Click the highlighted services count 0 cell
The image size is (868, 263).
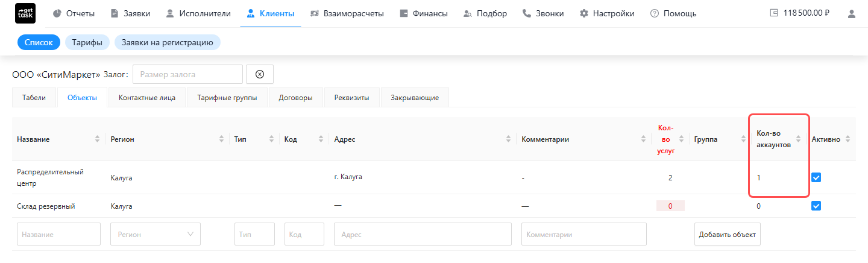click(x=670, y=206)
